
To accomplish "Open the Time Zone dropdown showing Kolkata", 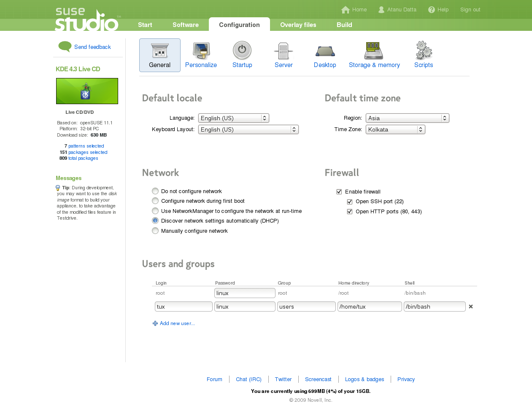I will click(x=395, y=129).
